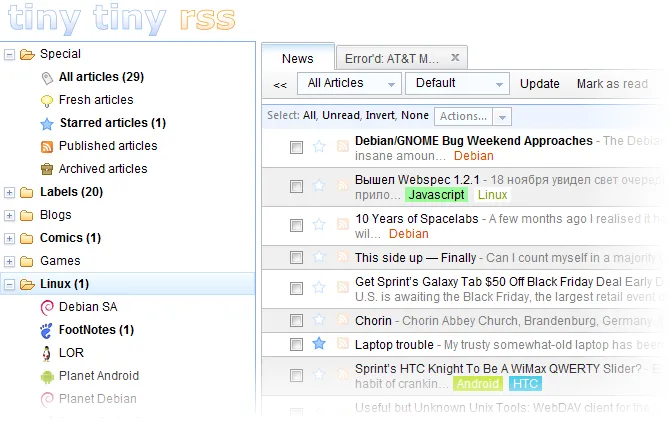Viewport: 670px width, 421px height.
Task: Expand the Blogs category
Action: tap(9, 216)
